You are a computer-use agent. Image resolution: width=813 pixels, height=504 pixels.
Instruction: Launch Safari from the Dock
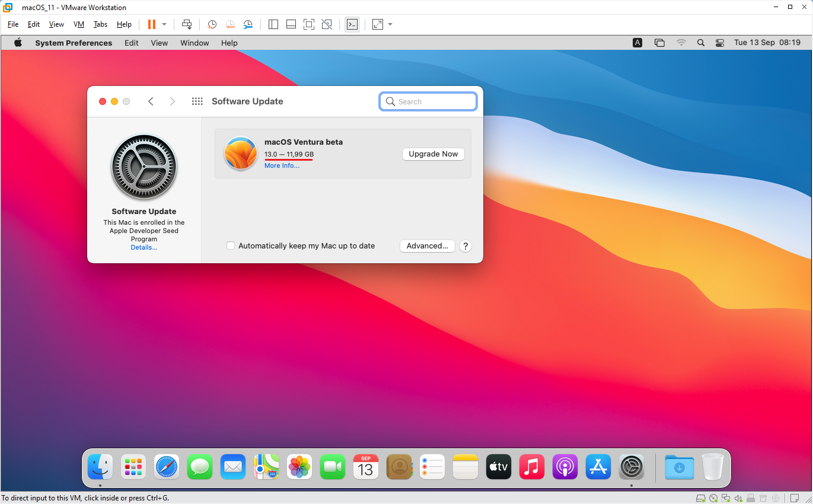click(167, 467)
